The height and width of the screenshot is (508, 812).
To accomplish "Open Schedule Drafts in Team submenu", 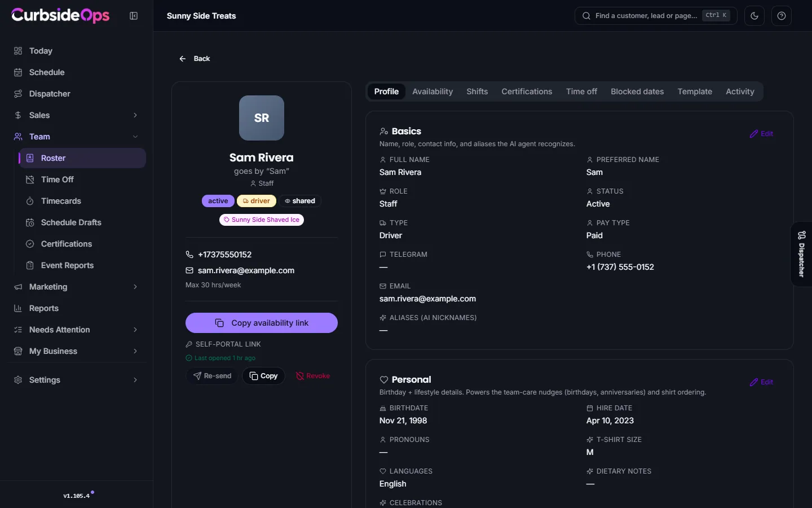I will 82,222.
